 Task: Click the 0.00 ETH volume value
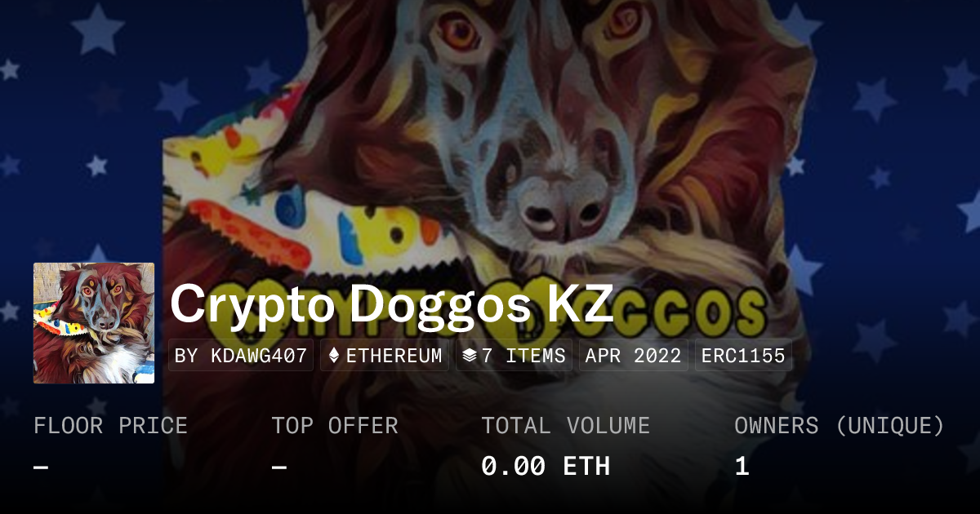click(x=546, y=467)
